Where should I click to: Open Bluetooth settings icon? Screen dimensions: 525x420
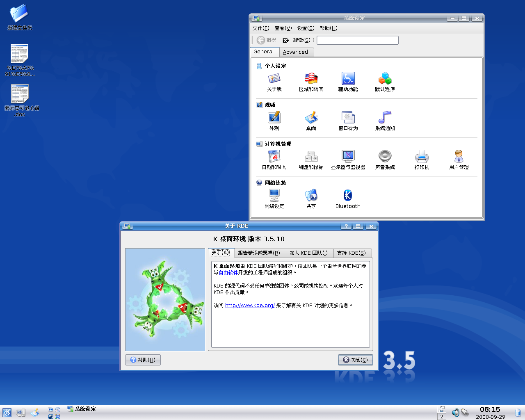[348, 199]
